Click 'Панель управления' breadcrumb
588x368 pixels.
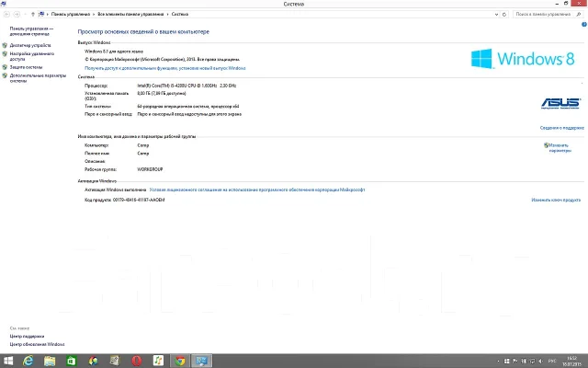tap(71, 15)
